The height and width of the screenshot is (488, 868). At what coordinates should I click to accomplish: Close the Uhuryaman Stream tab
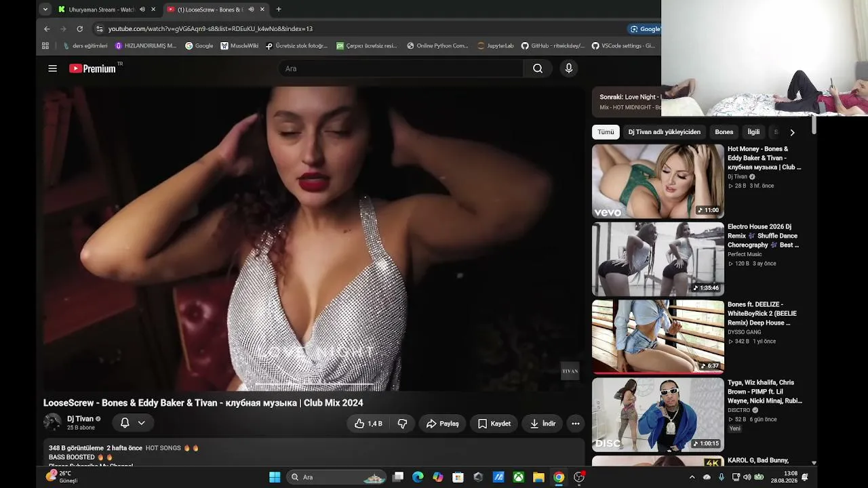tap(153, 9)
